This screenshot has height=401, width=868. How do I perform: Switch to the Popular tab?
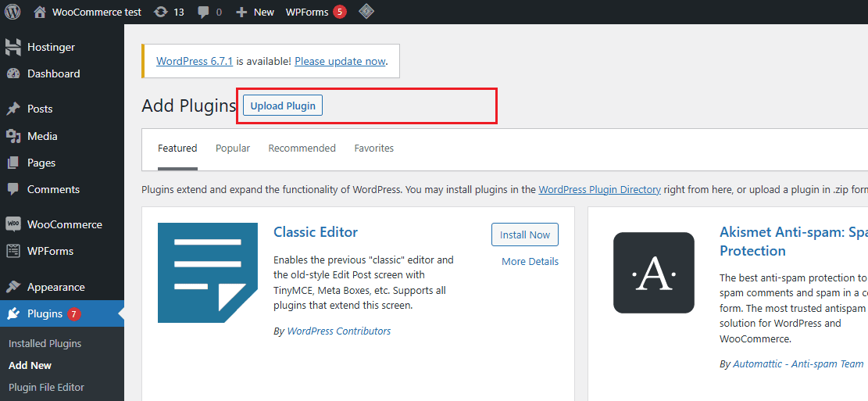pyautogui.click(x=233, y=148)
